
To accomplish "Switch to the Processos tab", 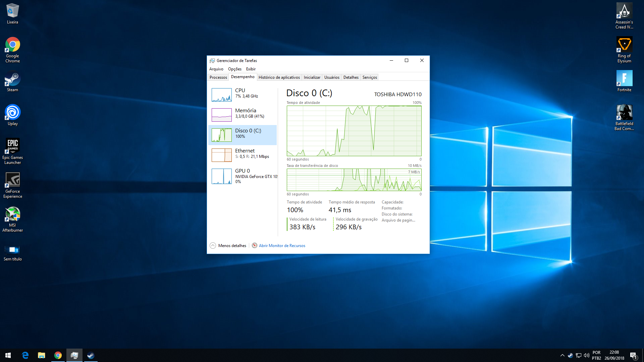I will pyautogui.click(x=218, y=77).
